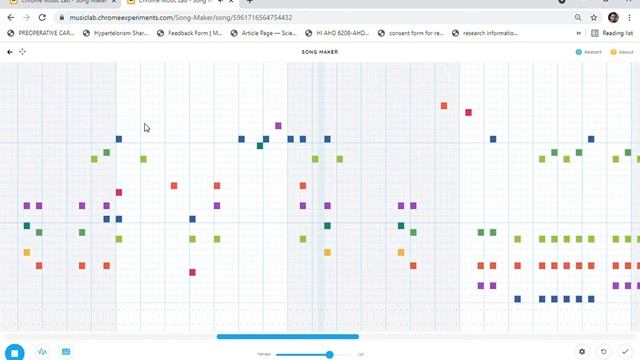Open the research informatio... bookmark
Image resolution: width=640 pixels, height=360 pixels.
click(x=485, y=33)
